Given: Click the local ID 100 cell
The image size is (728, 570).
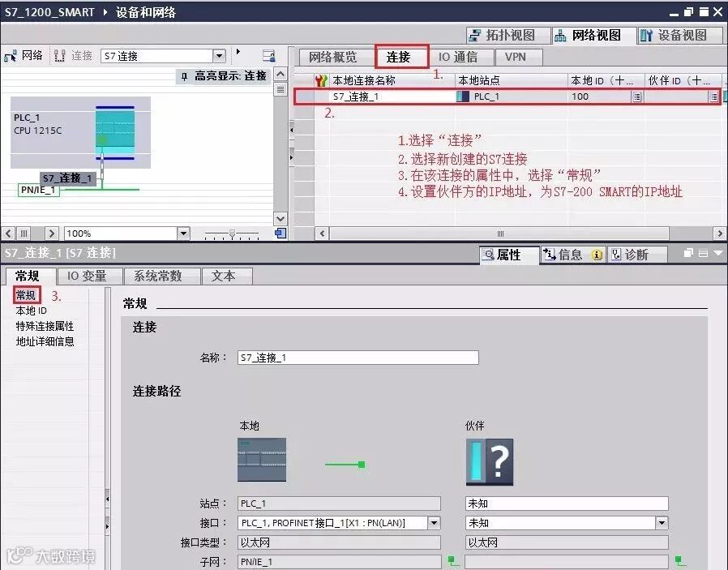Looking at the screenshot, I should pos(600,96).
